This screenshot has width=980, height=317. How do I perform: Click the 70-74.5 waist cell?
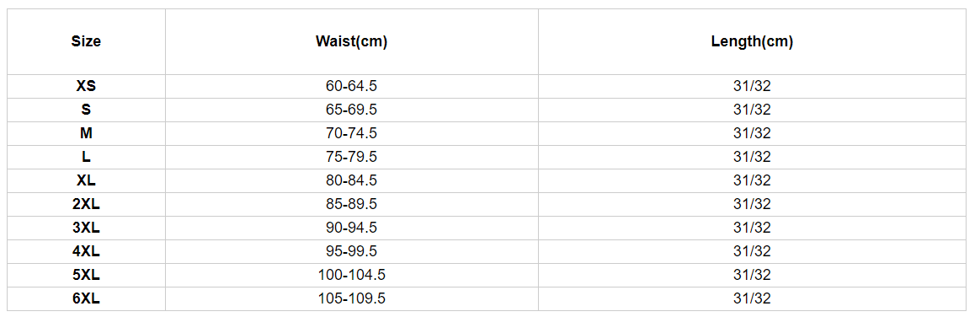pos(351,133)
